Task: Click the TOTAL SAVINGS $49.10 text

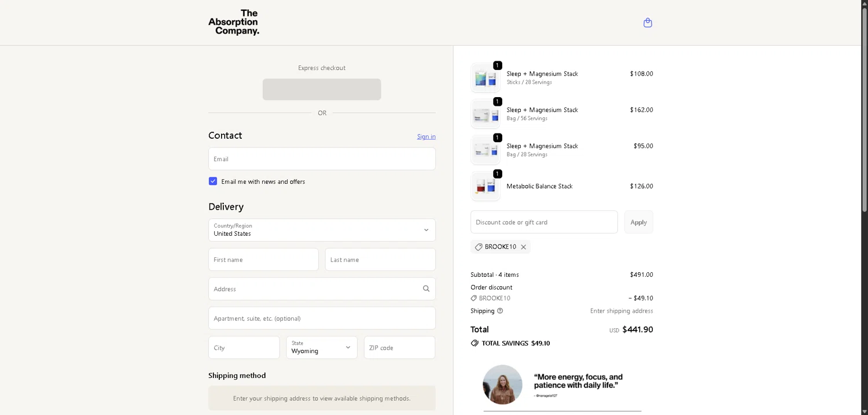Action: tap(516, 343)
